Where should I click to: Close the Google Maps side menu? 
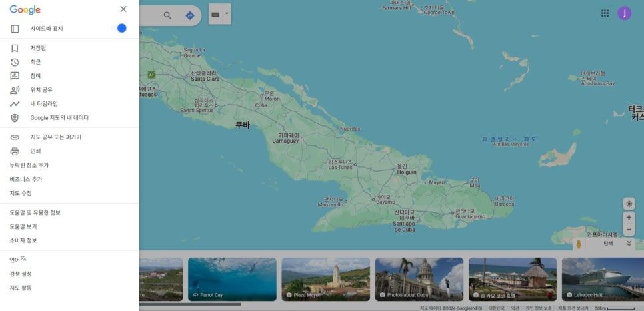pyautogui.click(x=123, y=9)
